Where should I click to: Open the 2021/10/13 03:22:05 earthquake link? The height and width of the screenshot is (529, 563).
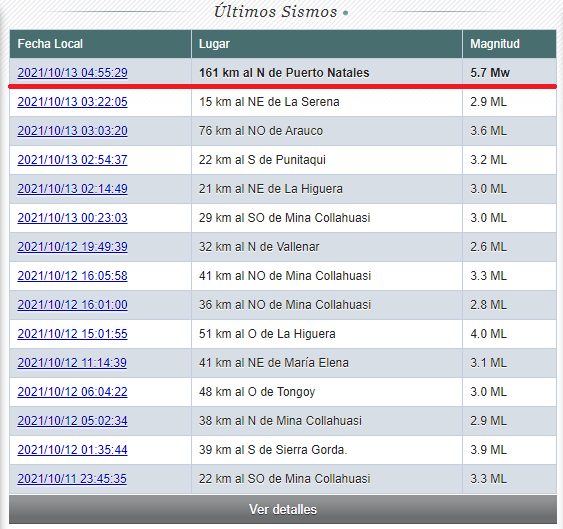tap(73, 102)
